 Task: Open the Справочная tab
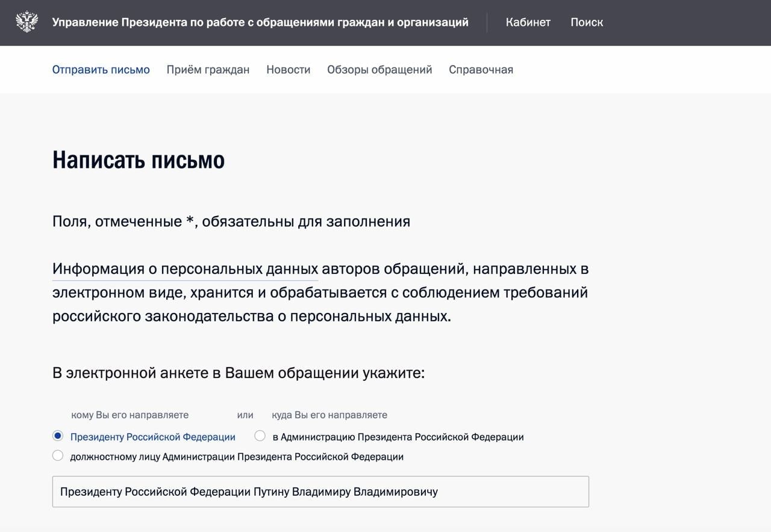click(x=481, y=70)
